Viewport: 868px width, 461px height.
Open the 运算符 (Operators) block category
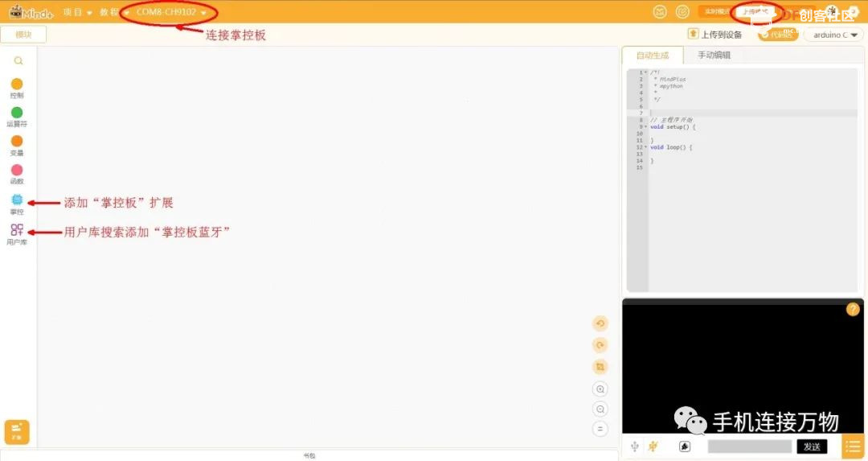click(17, 117)
